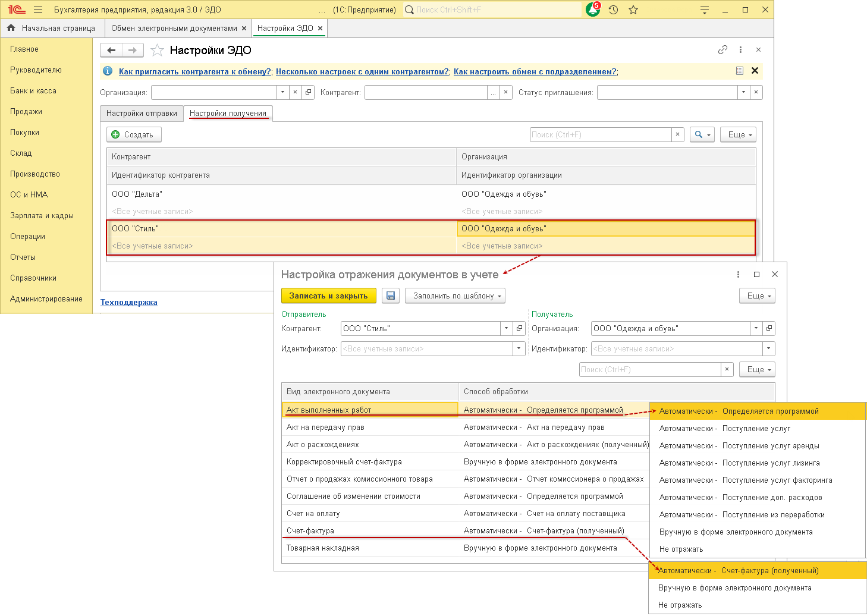Click the Создать button
Screen dimensions: 867x616
[x=133, y=135]
